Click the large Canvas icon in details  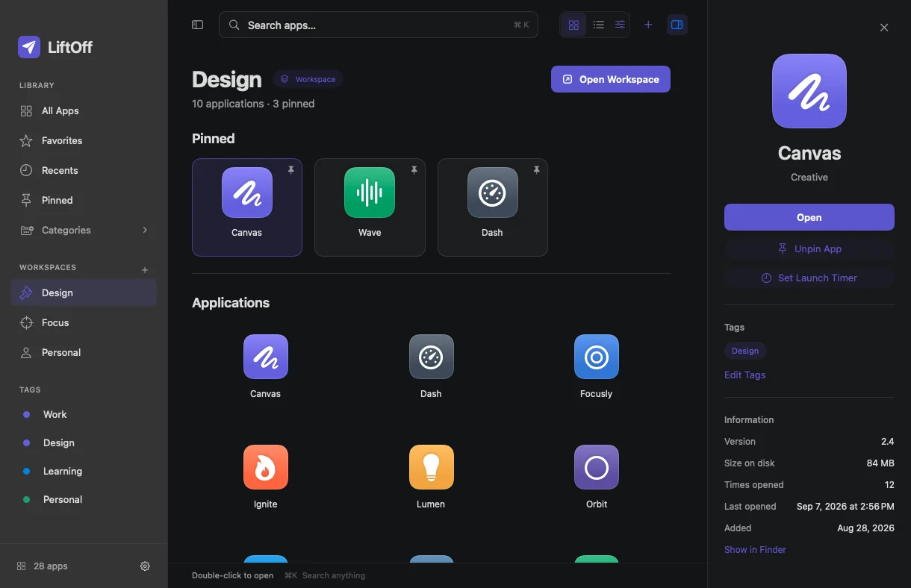(x=809, y=91)
